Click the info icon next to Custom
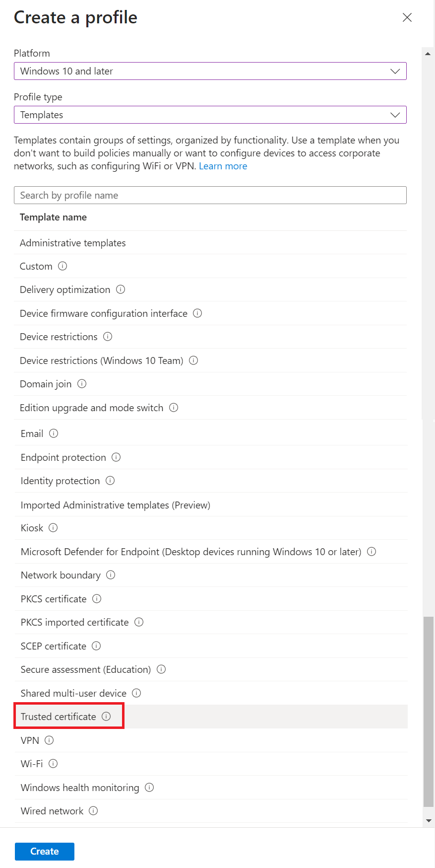435x868 pixels. [x=62, y=266]
